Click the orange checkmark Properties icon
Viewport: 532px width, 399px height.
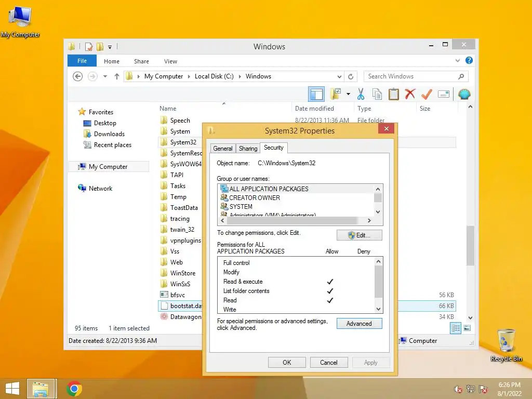(427, 94)
